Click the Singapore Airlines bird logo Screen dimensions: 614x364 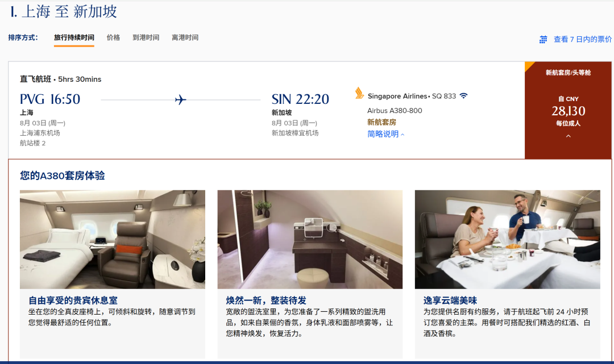(x=359, y=93)
